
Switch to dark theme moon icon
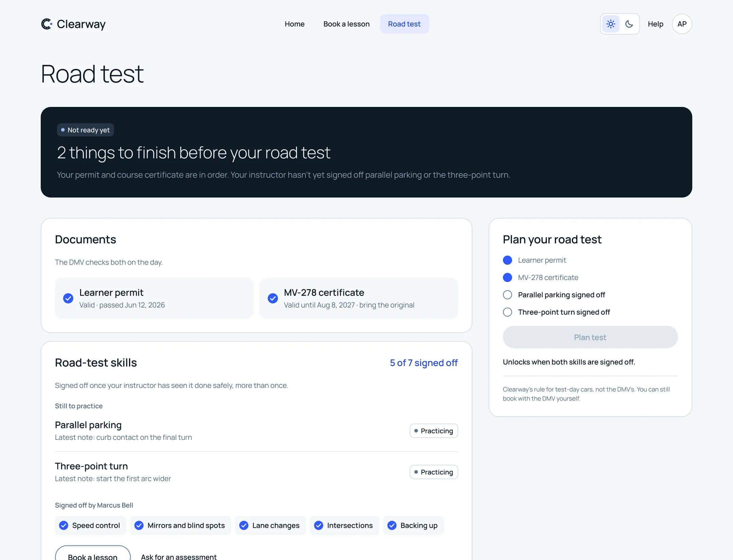coord(629,24)
